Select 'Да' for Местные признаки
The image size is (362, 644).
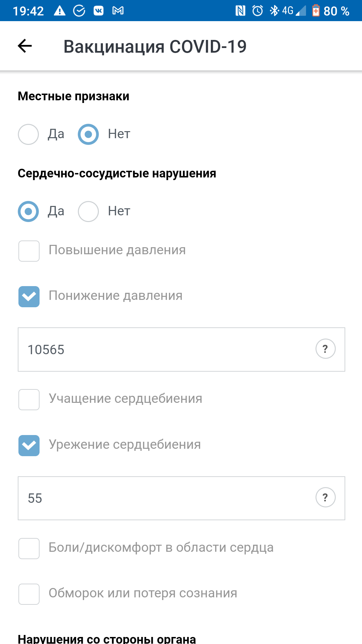[x=28, y=134]
